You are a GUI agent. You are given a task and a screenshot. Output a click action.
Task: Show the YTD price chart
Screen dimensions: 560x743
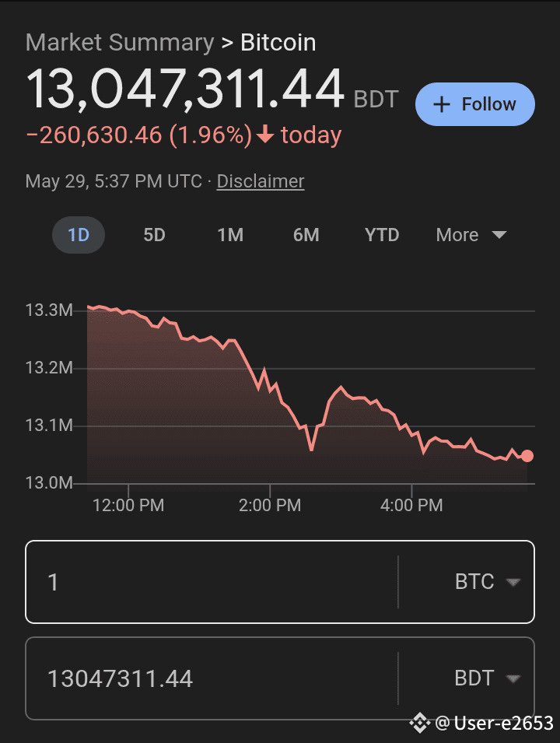tap(382, 235)
